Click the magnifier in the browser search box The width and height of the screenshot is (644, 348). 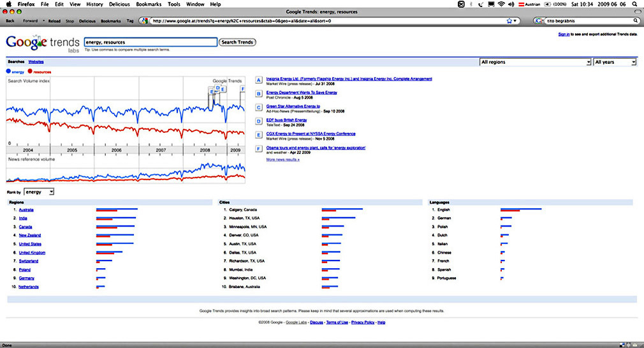636,20
